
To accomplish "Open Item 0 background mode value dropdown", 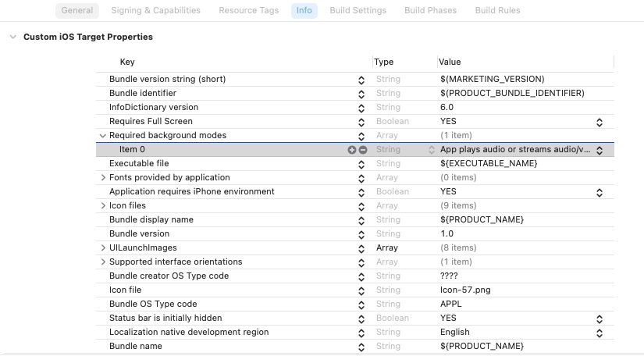I will point(600,150).
